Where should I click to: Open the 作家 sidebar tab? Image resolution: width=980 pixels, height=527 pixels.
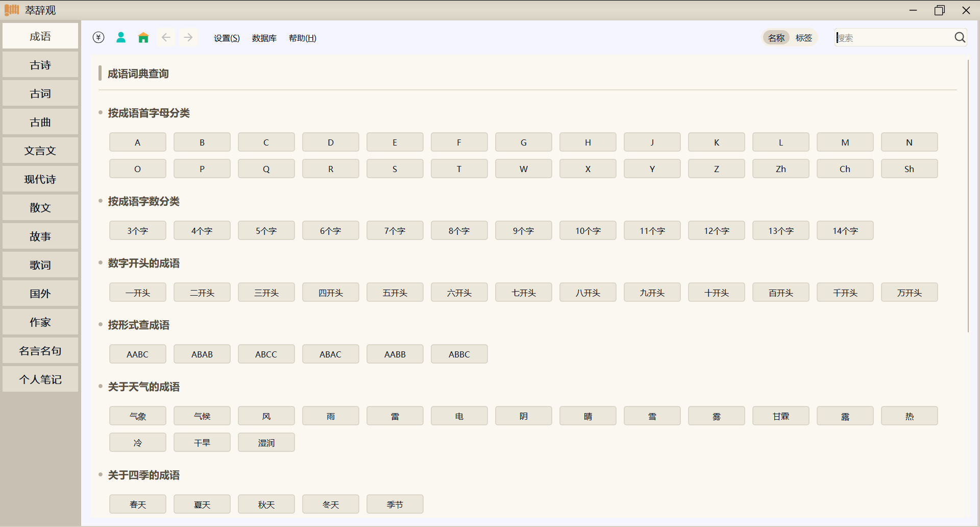coord(40,322)
